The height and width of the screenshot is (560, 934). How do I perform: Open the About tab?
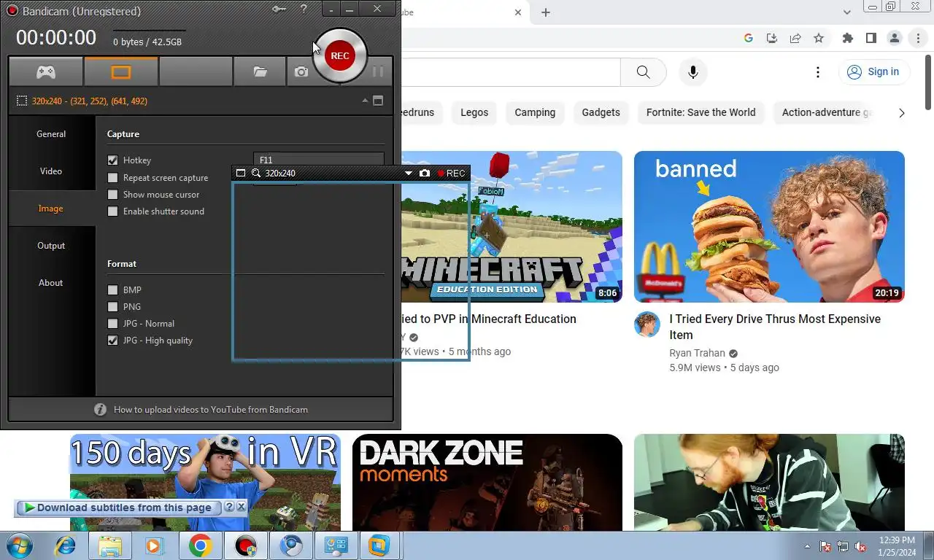pyautogui.click(x=51, y=283)
